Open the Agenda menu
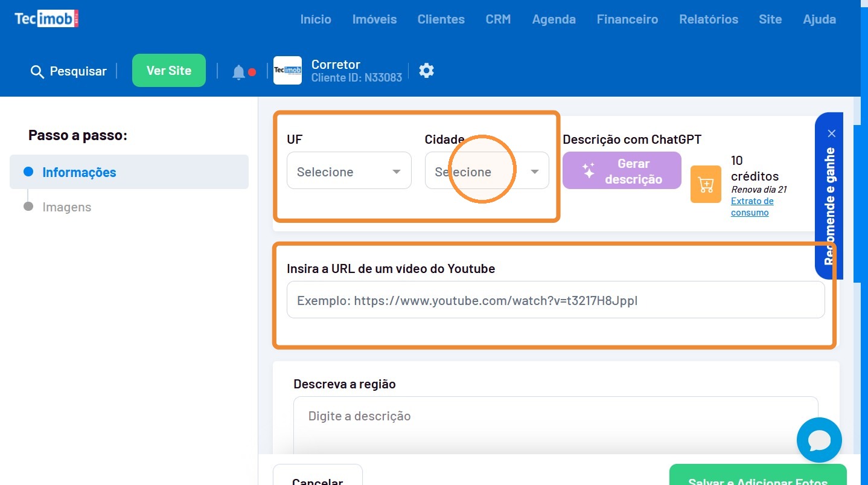This screenshot has height=485, width=868. 554,19
